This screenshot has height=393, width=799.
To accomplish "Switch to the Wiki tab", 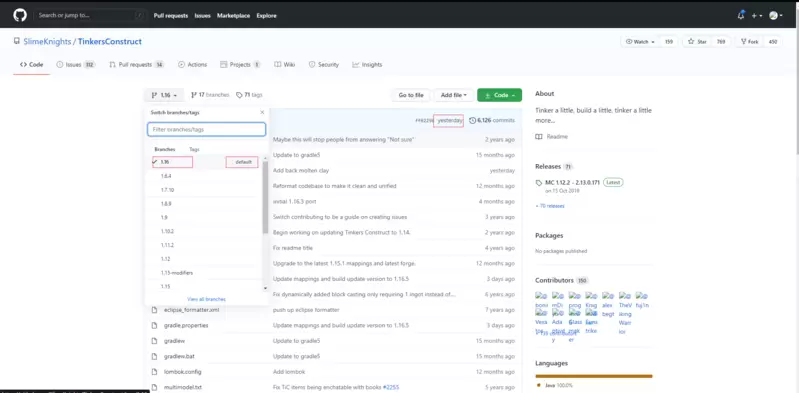I will (x=284, y=65).
